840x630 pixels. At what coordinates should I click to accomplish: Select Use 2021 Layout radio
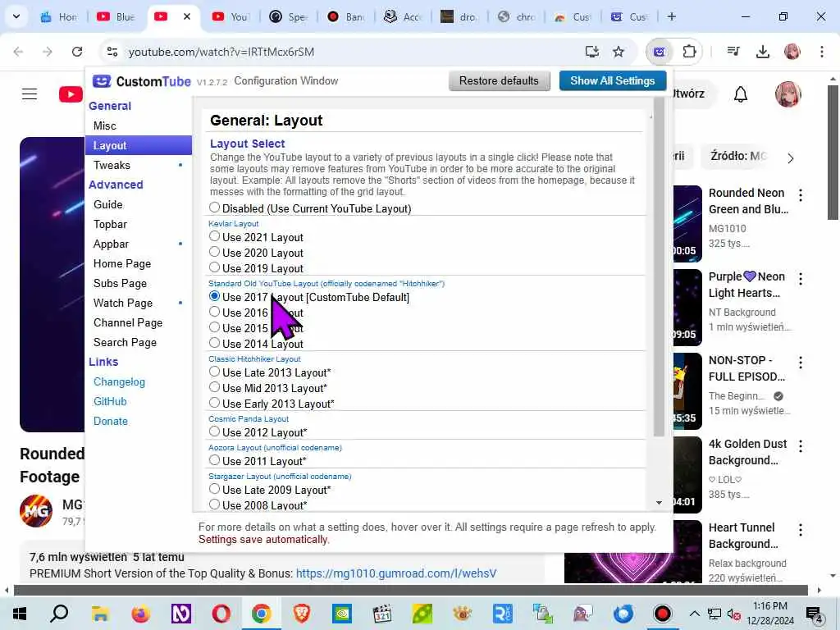[214, 236]
